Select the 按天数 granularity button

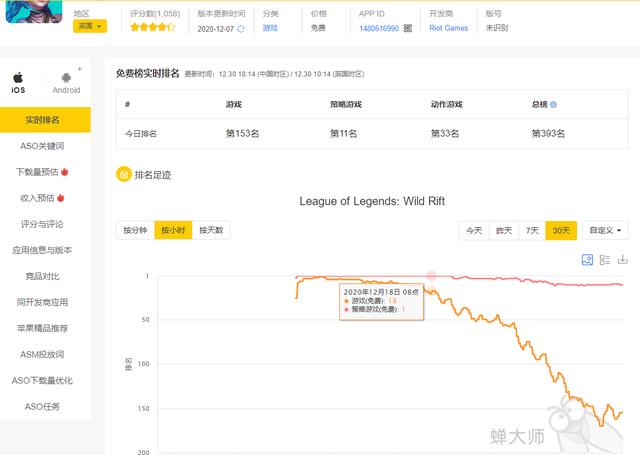[x=211, y=230]
